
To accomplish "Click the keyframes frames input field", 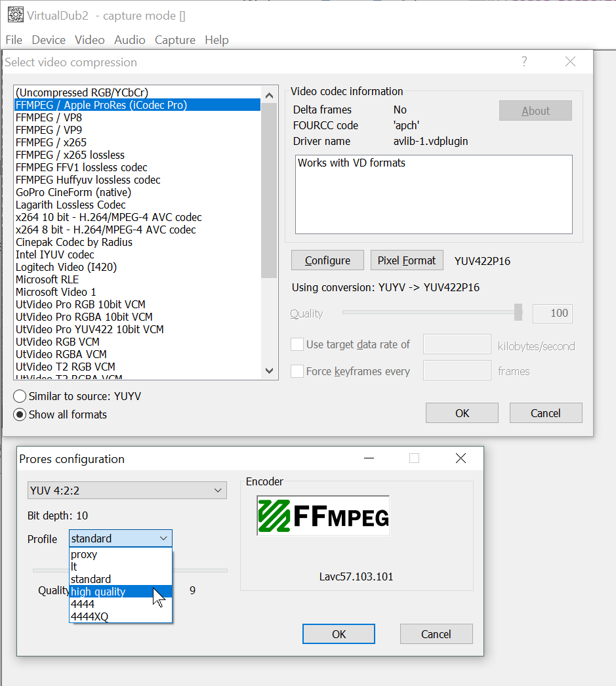I will click(x=457, y=371).
